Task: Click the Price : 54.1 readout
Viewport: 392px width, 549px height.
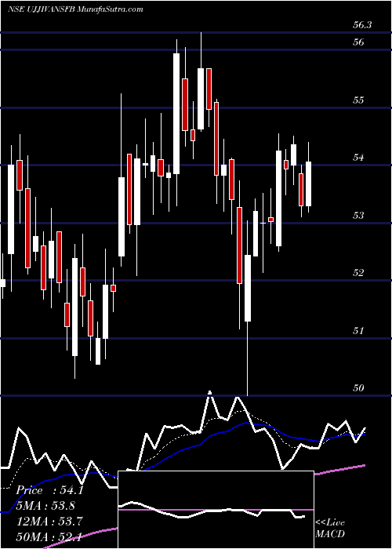Action: point(49,490)
